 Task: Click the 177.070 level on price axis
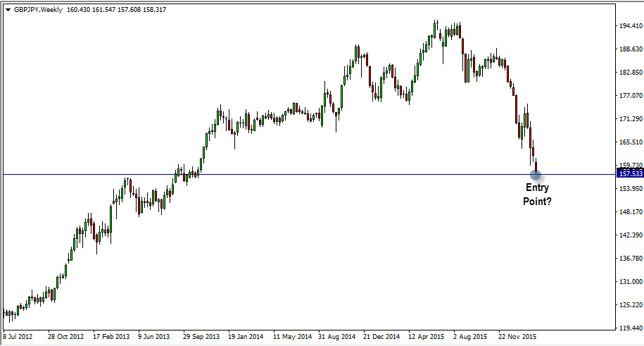tap(630, 96)
